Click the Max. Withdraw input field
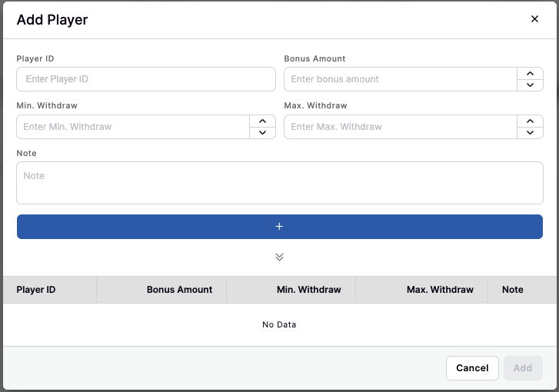 pyautogui.click(x=400, y=127)
